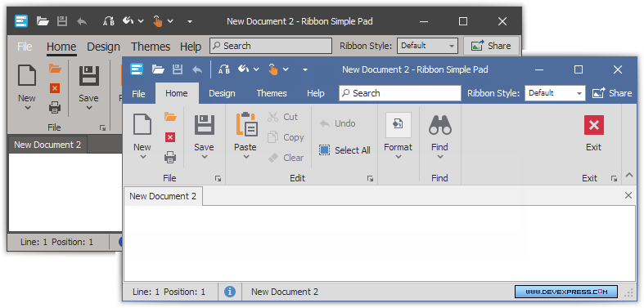Click Clear in the Edit group
The image size is (644, 308).
click(286, 158)
